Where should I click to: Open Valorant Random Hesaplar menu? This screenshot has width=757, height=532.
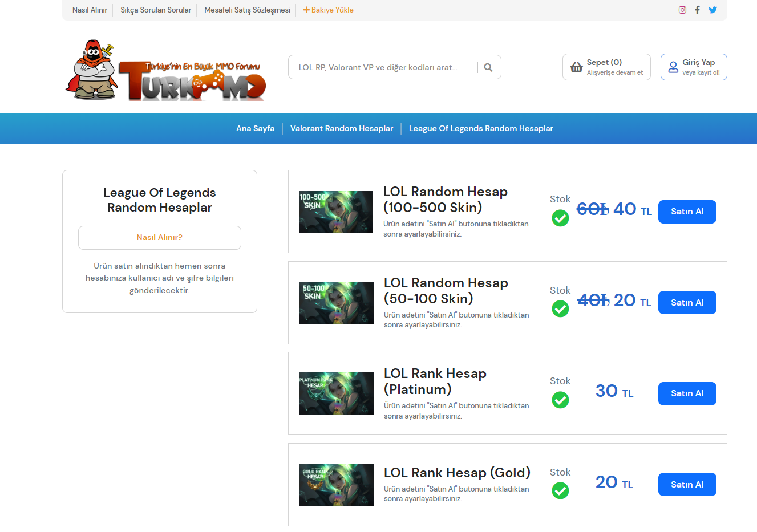342,128
